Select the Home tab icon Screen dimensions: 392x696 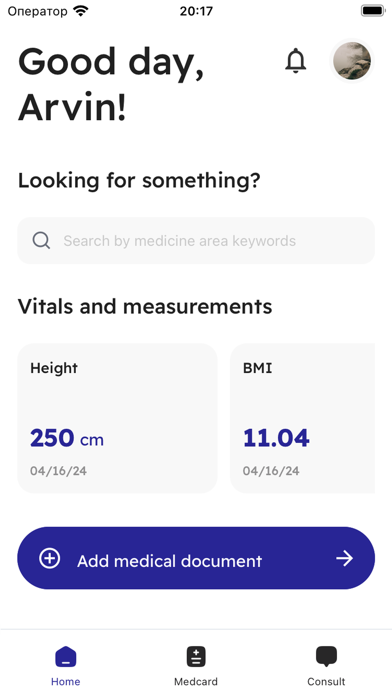click(66, 656)
